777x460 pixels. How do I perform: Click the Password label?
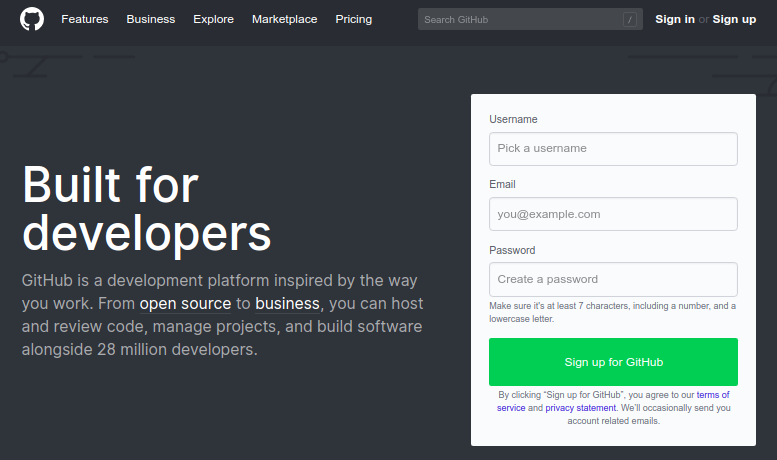pyautogui.click(x=512, y=250)
